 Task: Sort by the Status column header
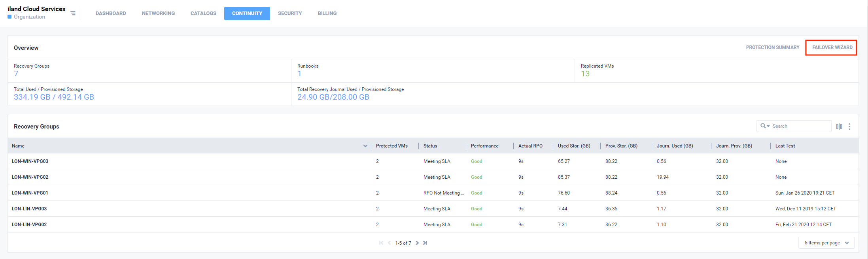point(430,146)
